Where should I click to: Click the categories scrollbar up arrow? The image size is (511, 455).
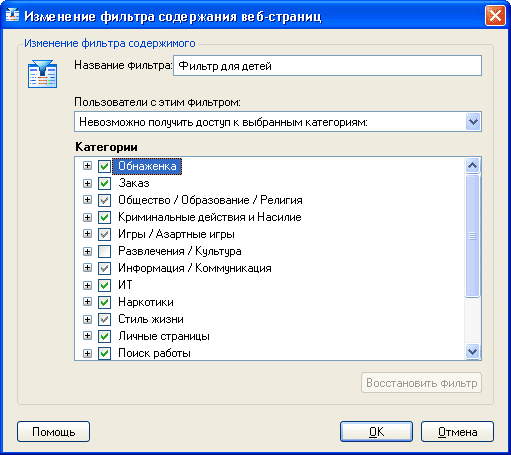[473, 165]
